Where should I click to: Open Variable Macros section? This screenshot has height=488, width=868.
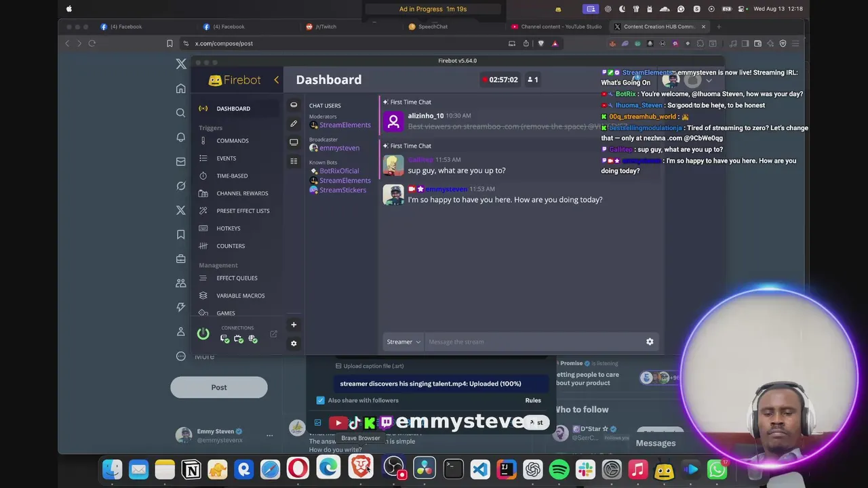point(240,296)
